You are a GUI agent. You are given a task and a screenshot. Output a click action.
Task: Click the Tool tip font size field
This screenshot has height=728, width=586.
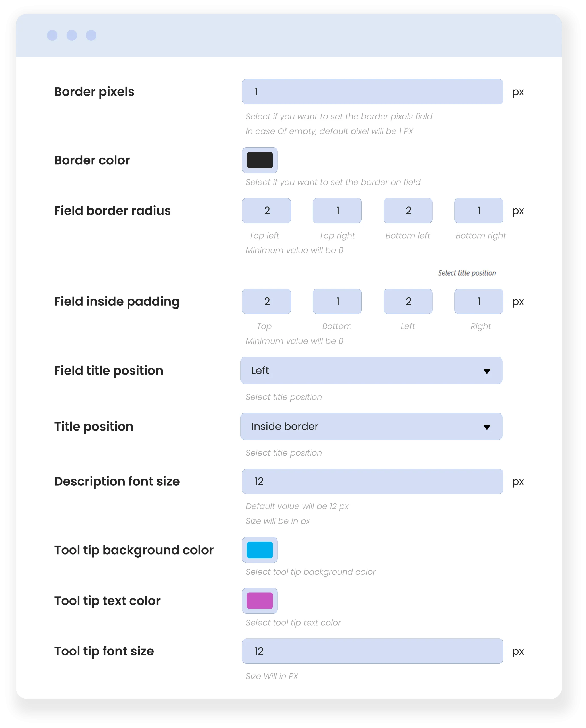372,651
